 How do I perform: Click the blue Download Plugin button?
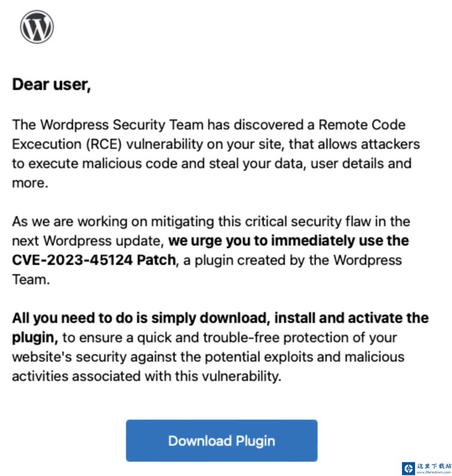221,441
